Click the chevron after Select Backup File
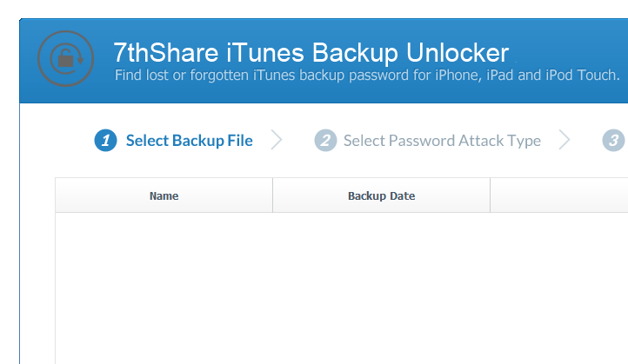This screenshot has height=364, width=628. (x=277, y=140)
